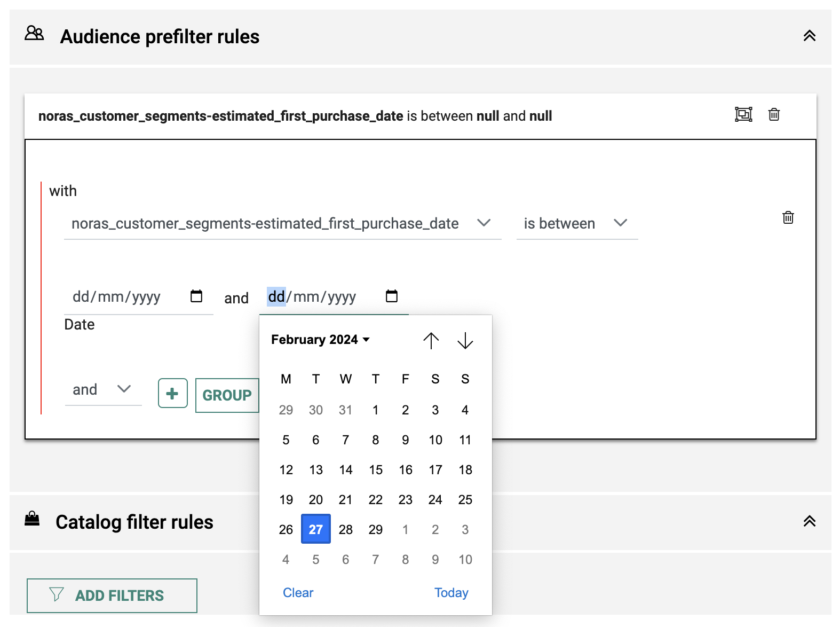Screen dimensions: 840x627
Task: Go to next month with down arrow
Action: (x=465, y=340)
